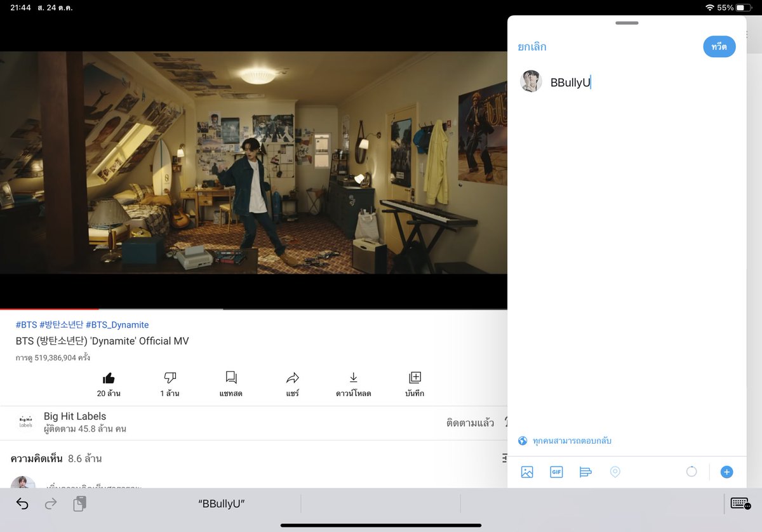Image resolution: width=762 pixels, height=532 pixels.
Task: Share the video with แชร์ icon
Action: click(x=292, y=378)
